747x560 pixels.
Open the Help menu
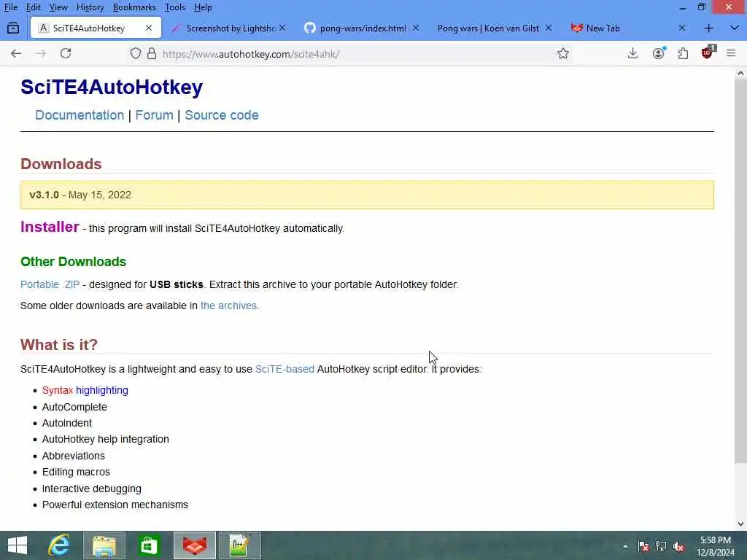(203, 7)
